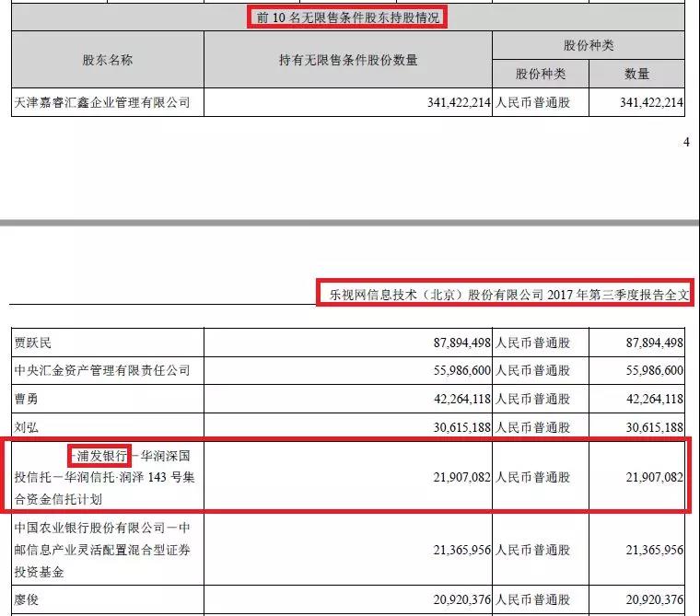Select the 股东名称 column header
Screen dimensions: 700x616
[107, 60]
